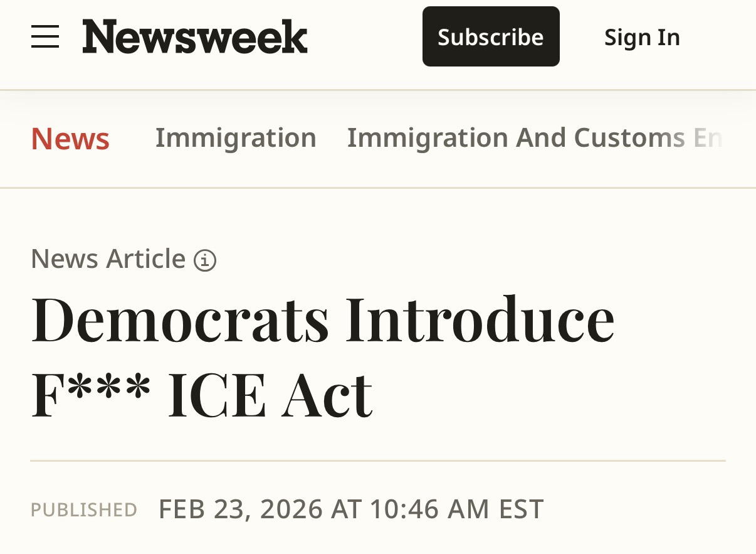
Task: Click the word Act in the headline
Action: (x=327, y=395)
